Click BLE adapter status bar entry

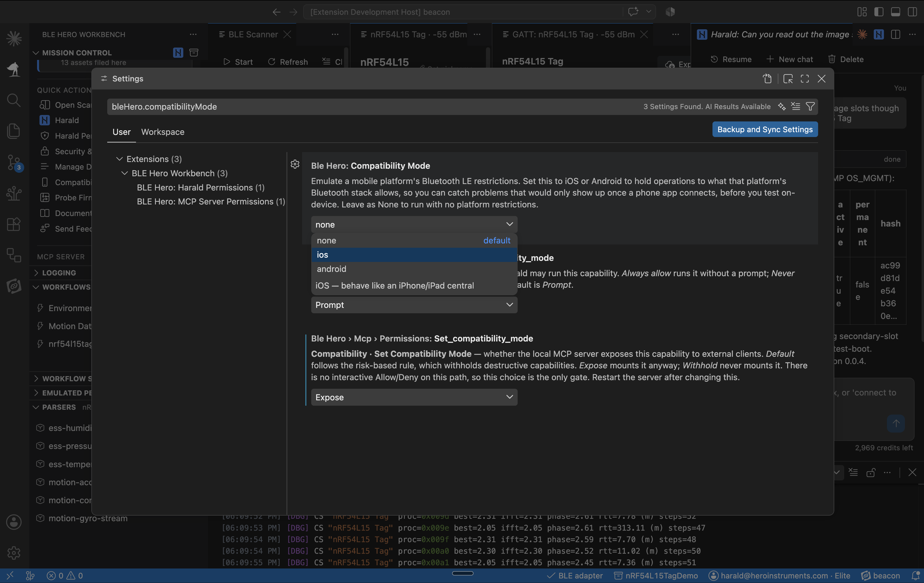point(574,575)
